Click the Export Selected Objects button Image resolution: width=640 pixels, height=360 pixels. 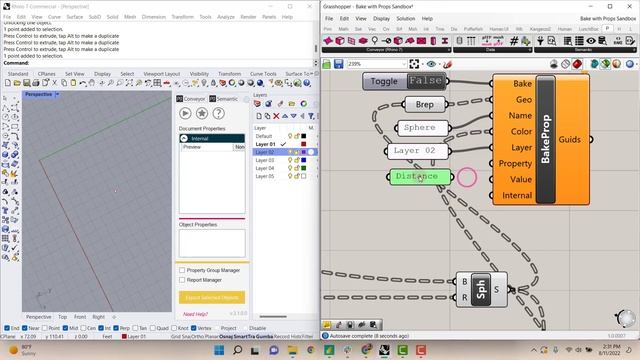(212, 298)
